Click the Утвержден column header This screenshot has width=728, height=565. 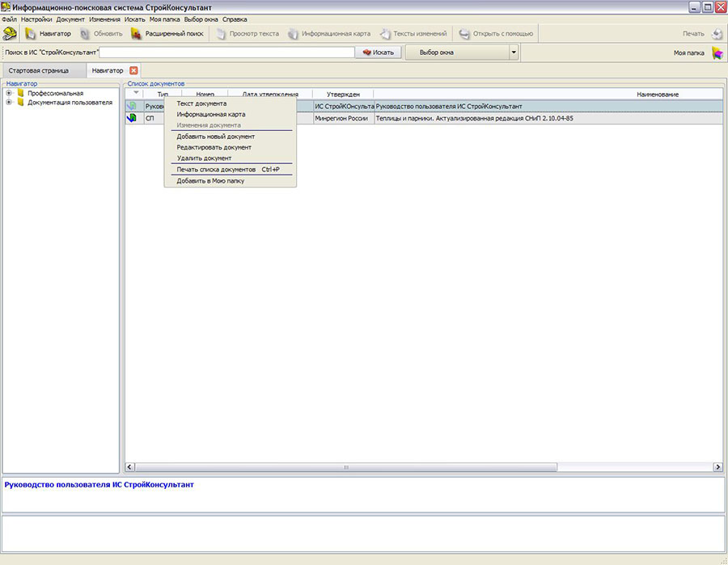tap(343, 94)
